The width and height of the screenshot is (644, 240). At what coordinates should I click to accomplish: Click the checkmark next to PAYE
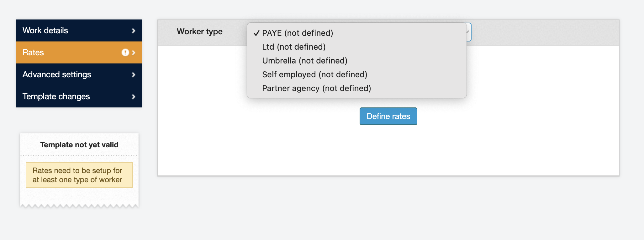click(x=256, y=33)
